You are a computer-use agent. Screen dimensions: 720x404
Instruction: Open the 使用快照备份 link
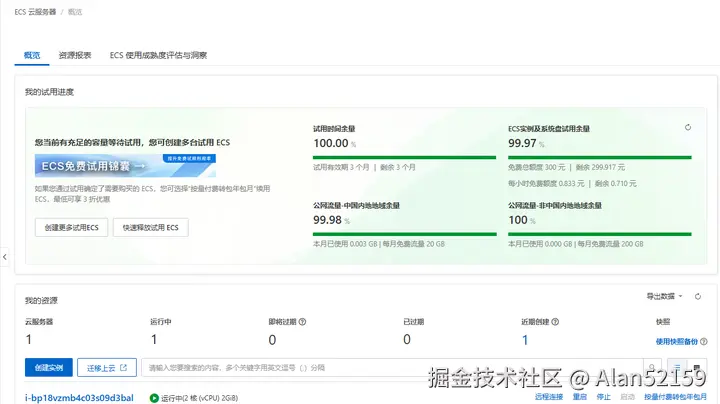point(676,342)
